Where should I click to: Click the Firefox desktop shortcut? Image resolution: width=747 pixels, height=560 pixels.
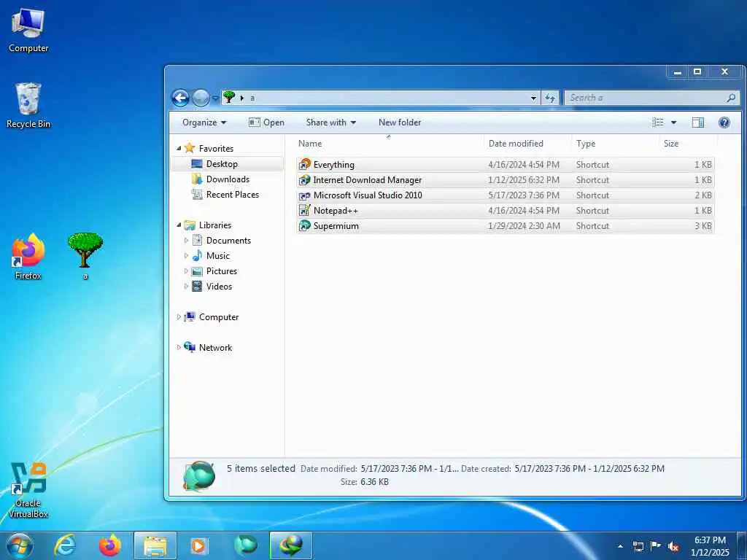click(28, 256)
